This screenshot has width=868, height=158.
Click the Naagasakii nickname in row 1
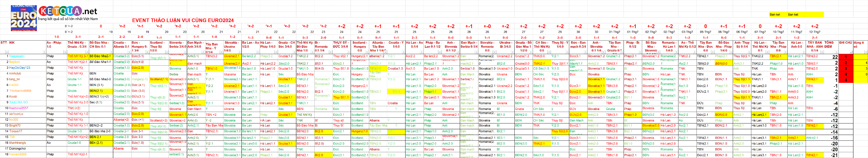pyautogui.click(x=17, y=57)
